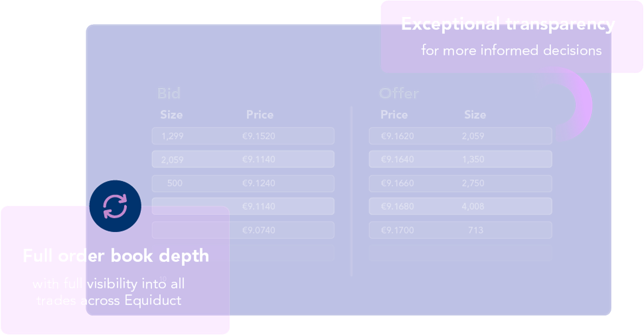Click the bid row priced €9.0740

(243, 230)
